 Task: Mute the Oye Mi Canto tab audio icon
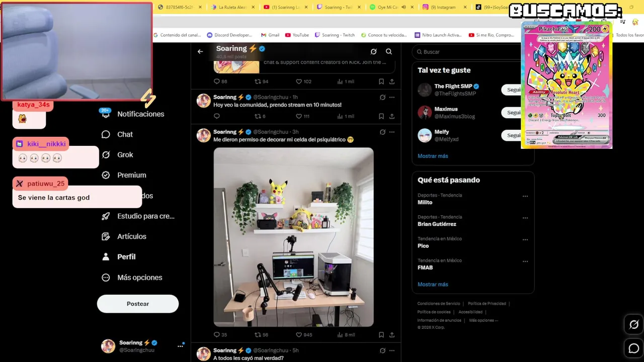(404, 7)
